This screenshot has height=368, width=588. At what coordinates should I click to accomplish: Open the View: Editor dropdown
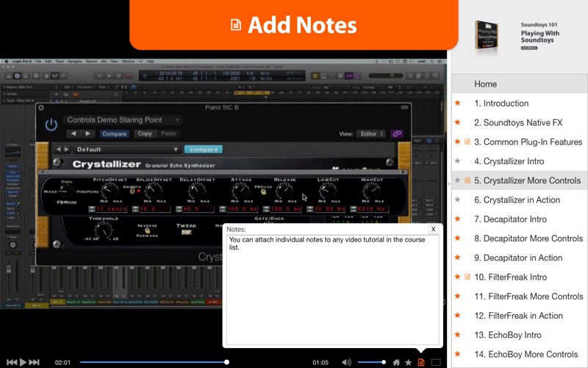[x=371, y=134]
